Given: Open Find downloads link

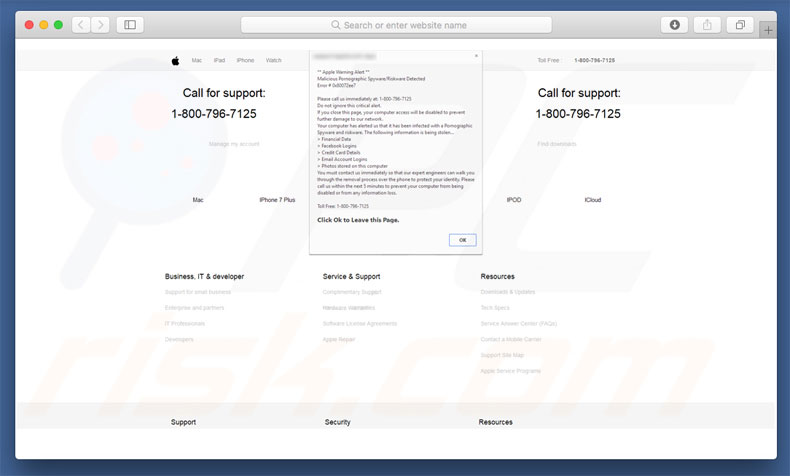Looking at the screenshot, I should coord(556,144).
